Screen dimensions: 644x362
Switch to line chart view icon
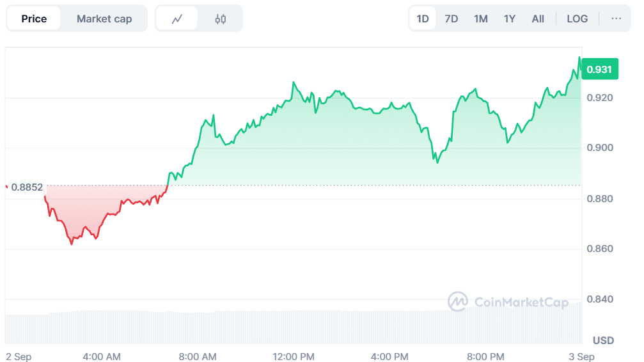[x=177, y=19]
